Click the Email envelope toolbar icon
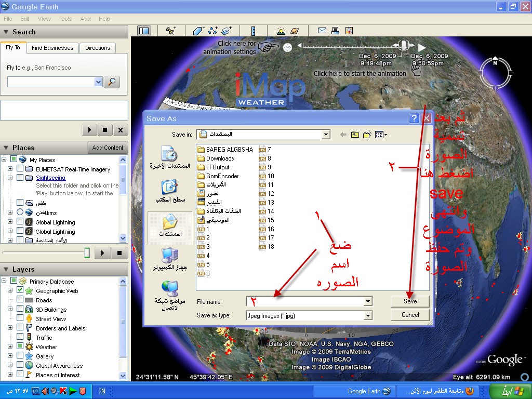This screenshot has width=532, height=399. point(322,31)
